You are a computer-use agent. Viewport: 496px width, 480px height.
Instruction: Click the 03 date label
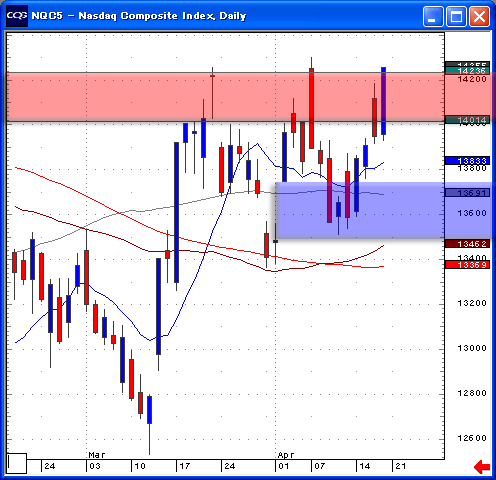click(95, 466)
